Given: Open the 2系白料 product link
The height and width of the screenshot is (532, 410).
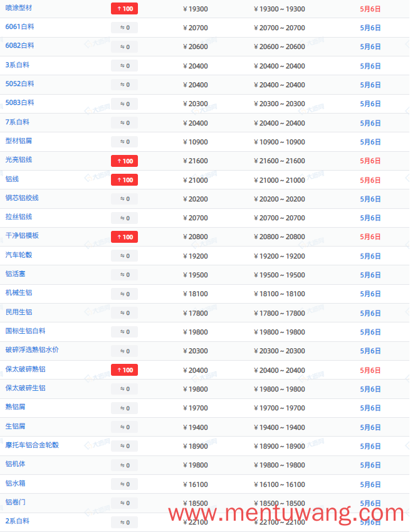Looking at the screenshot, I should coord(18,521).
